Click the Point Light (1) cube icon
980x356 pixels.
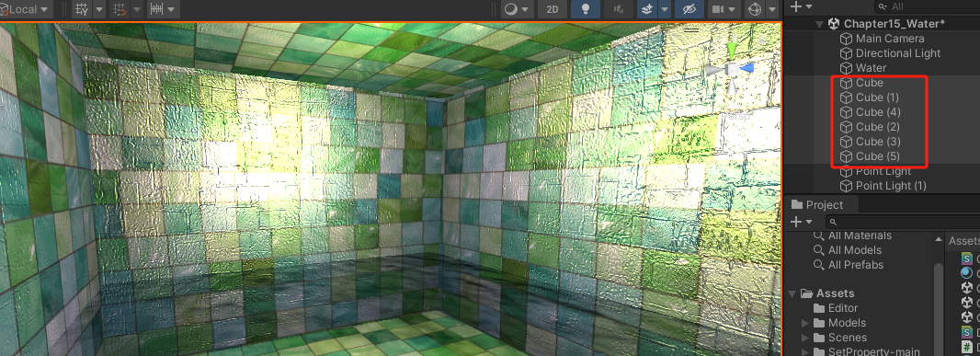pyautogui.click(x=846, y=186)
